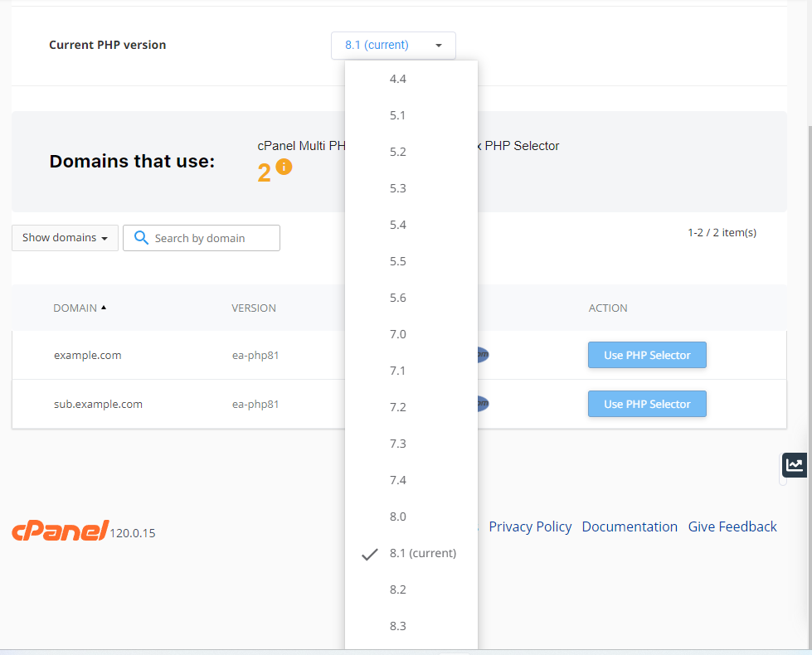Pick PHP version 5.5

click(x=411, y=261)
